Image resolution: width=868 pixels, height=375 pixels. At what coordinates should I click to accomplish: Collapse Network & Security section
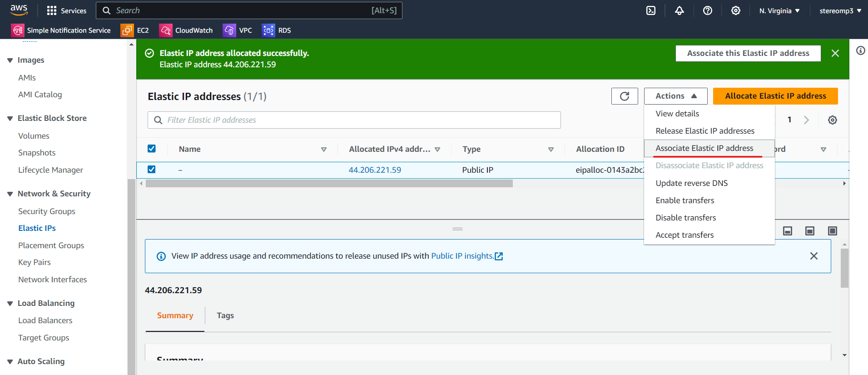tap(10, 194)
